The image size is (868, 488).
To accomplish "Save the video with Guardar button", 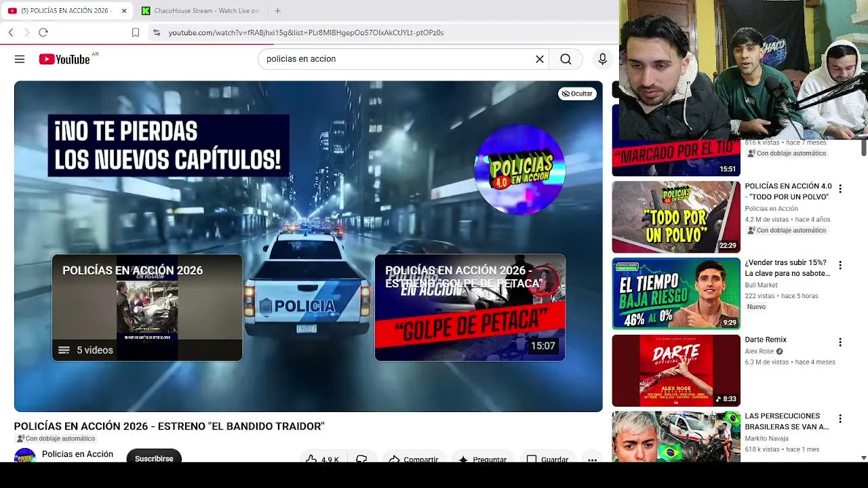I will pyautogui.click(x=548, y=459).
